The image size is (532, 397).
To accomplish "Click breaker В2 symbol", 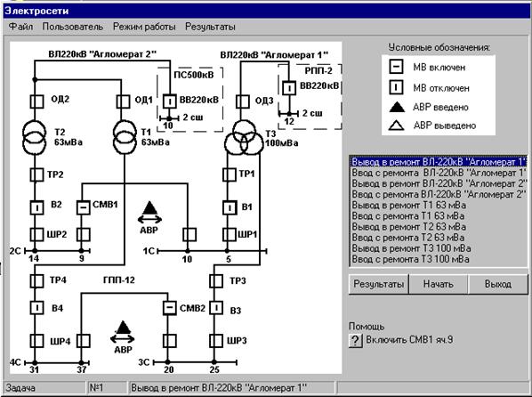I will tap(37, 207).
